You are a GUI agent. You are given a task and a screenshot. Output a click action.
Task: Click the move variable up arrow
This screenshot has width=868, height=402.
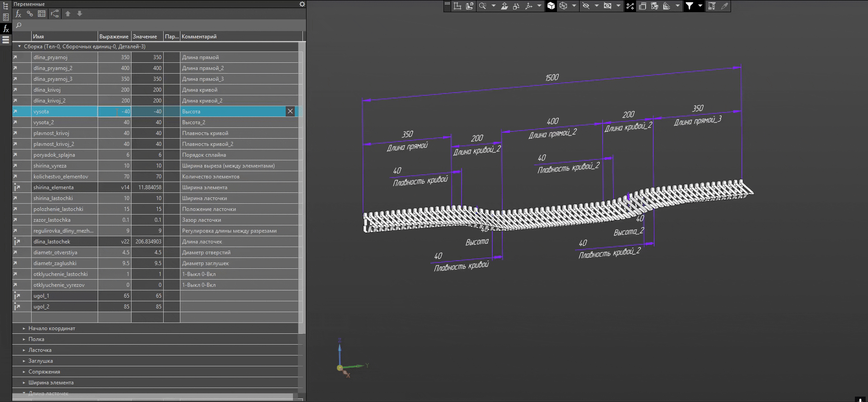68,14
